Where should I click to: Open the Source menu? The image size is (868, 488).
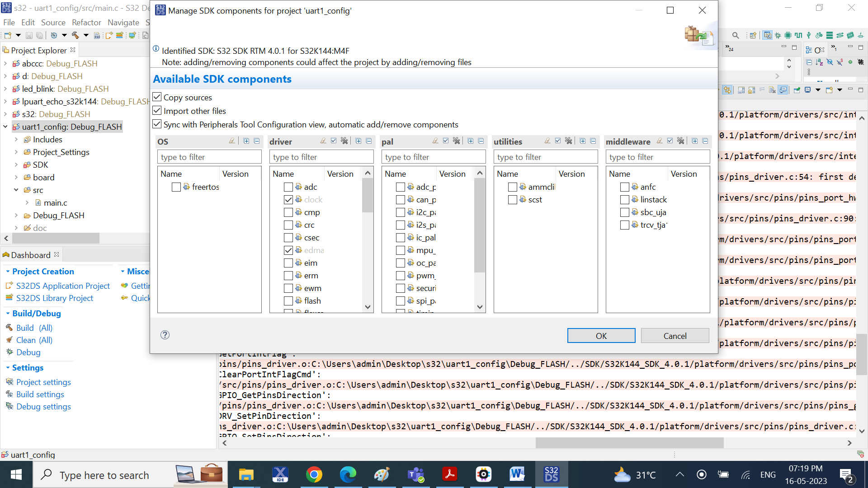coord(53,22)
